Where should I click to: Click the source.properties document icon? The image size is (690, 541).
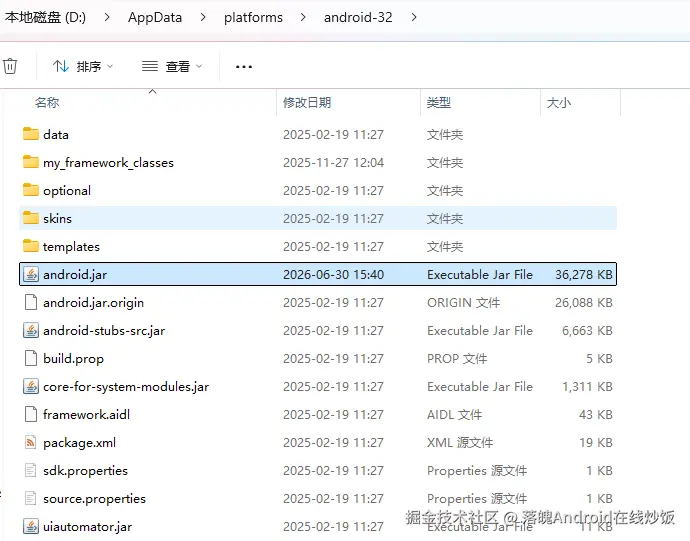point(30,498)
